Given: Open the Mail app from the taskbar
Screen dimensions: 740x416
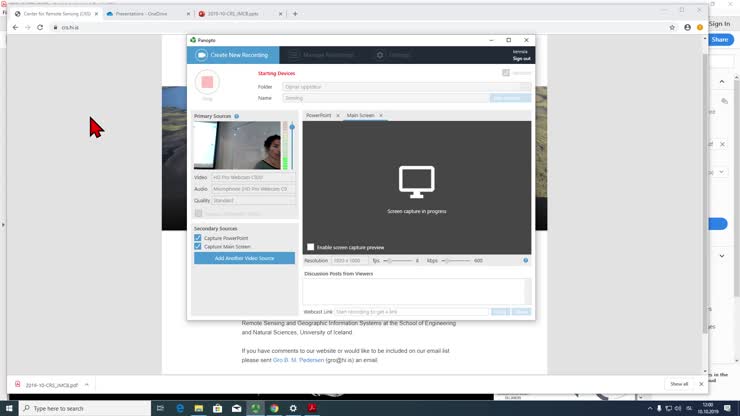Looking at the screenshot, I should point(236,408).
